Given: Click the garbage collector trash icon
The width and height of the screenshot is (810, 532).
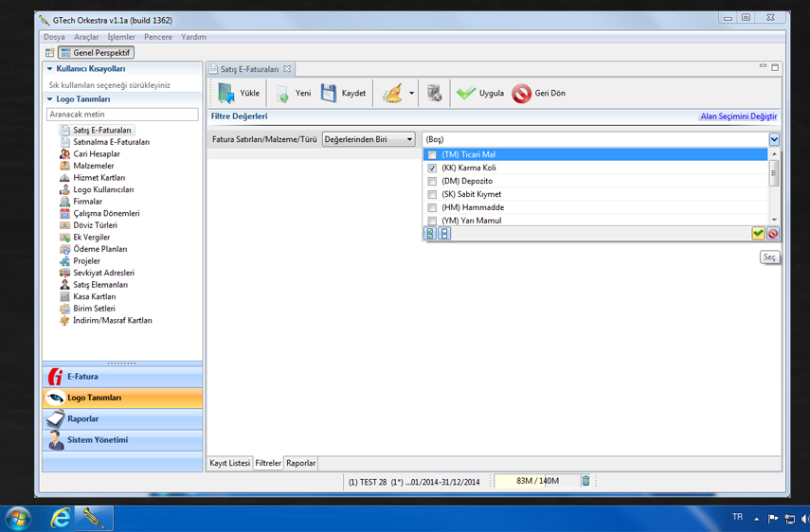Looking at the screenshot, I should 585,481.
